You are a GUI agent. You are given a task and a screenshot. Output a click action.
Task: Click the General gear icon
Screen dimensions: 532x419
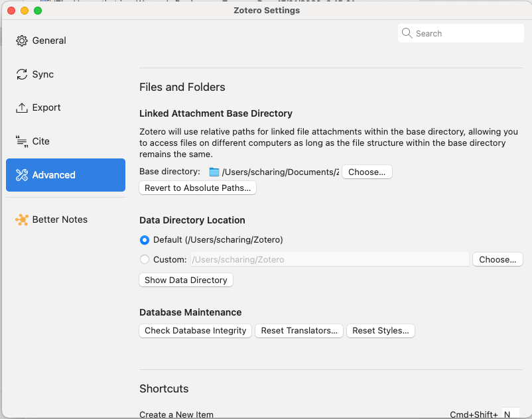[x=22, y=40]
